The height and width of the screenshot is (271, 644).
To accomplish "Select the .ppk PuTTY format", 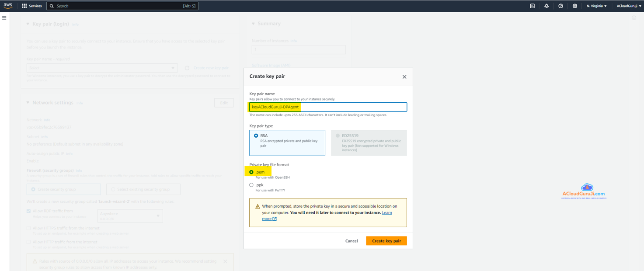I will coord(251,185).
